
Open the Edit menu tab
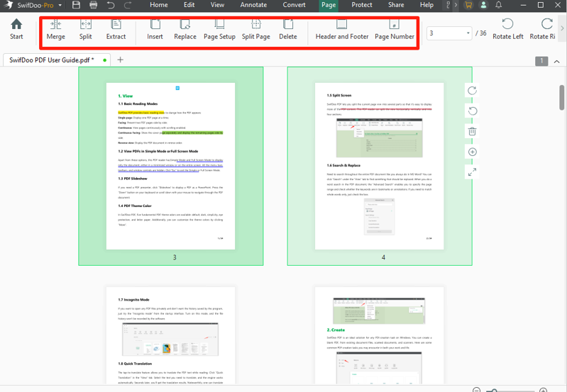click(189, 5)
